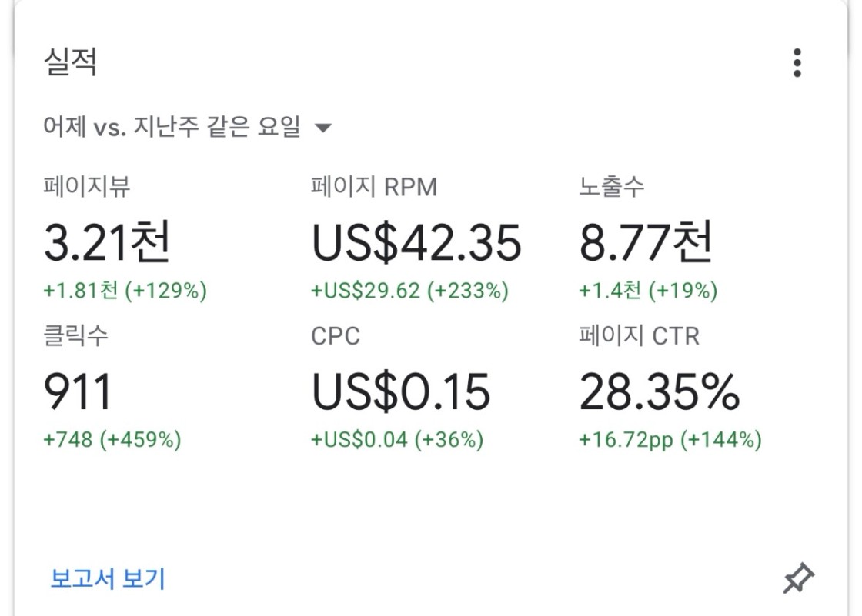Select the CPC metric label
The height and width of the screenshot is (616, 862).
coord(336,336)
